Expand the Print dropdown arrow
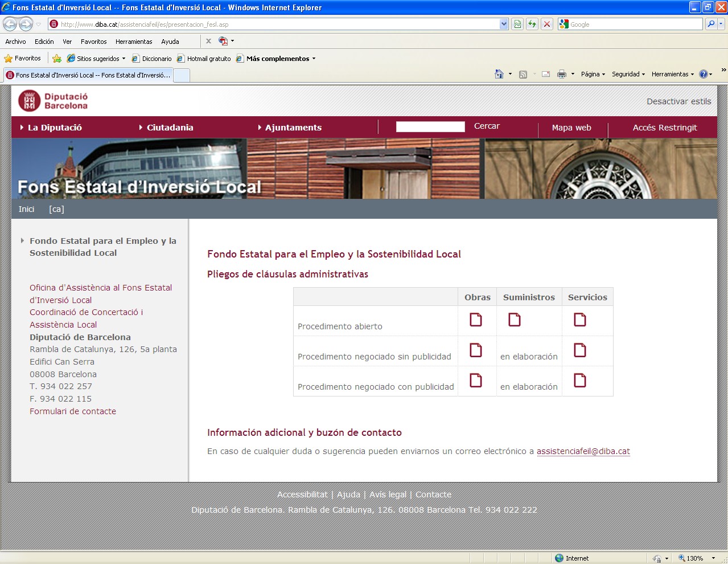 point(573,74)
